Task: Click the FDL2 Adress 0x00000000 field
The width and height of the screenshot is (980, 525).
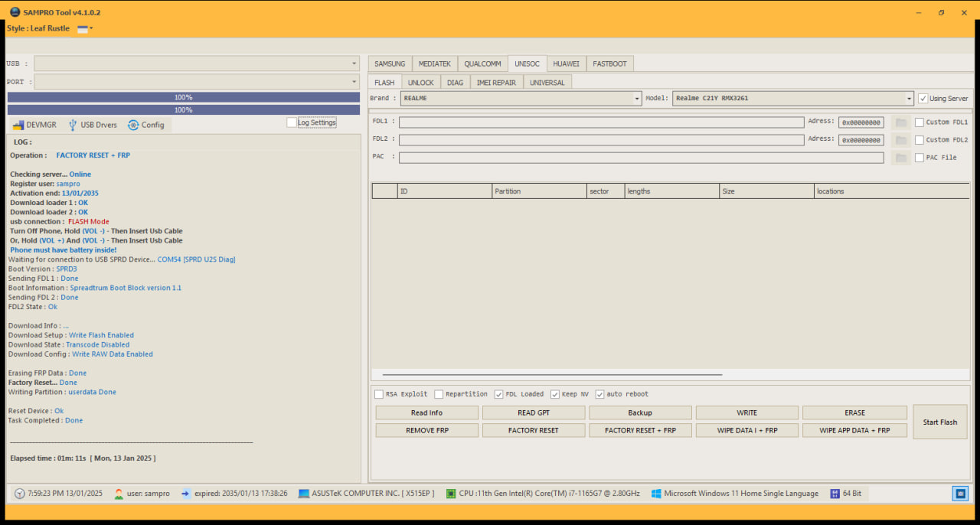Action: coord(861,140)
